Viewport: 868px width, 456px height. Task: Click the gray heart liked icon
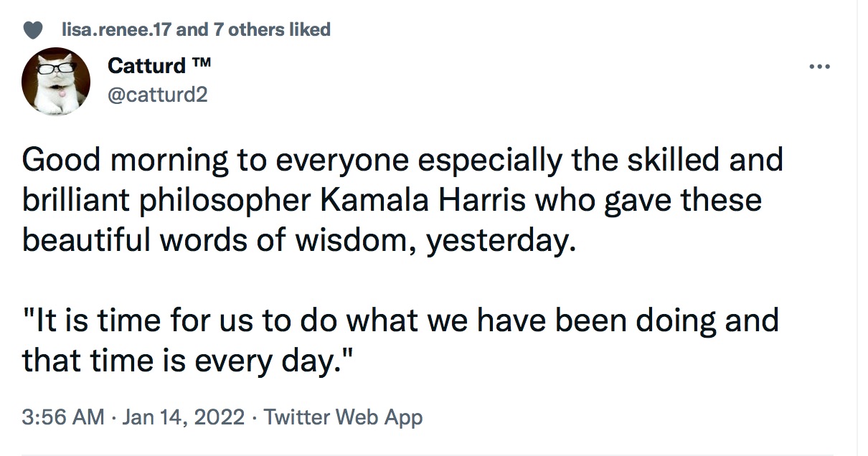click(x=33, y=30)
